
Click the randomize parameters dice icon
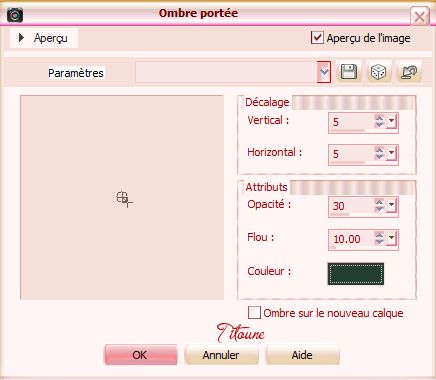[x=378, y=71]
